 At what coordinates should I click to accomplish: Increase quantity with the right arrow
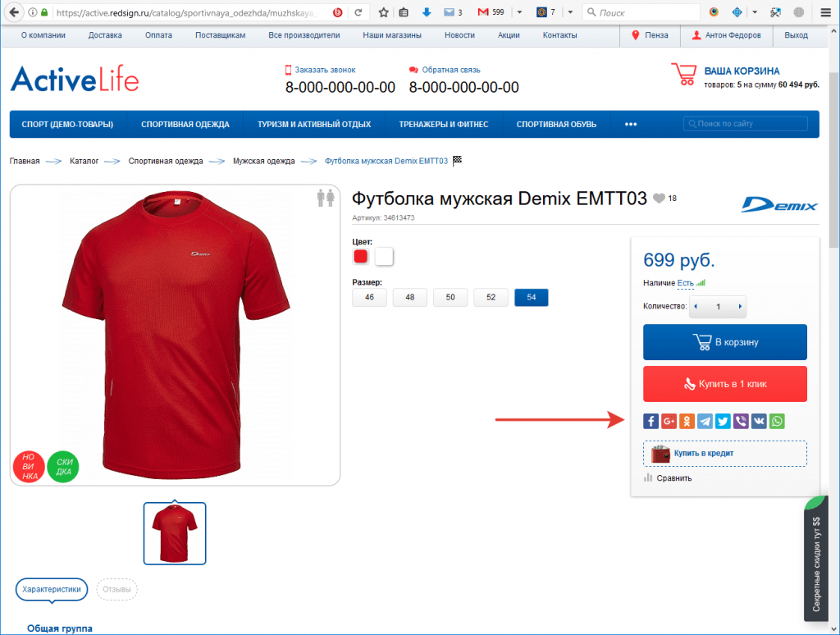740,307
